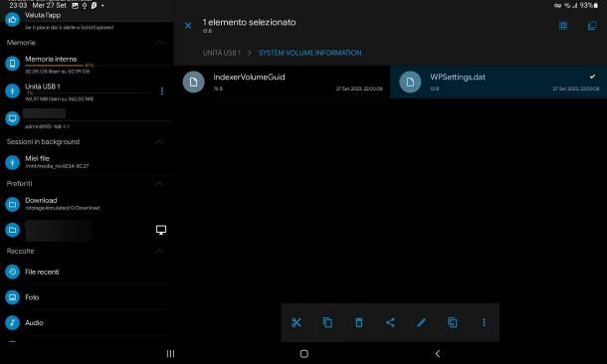Image resolution: width=607 pixels, height=364 pixels.
Task: Tap the copy icon in bottom toolbar
Action: coord(327,322)
